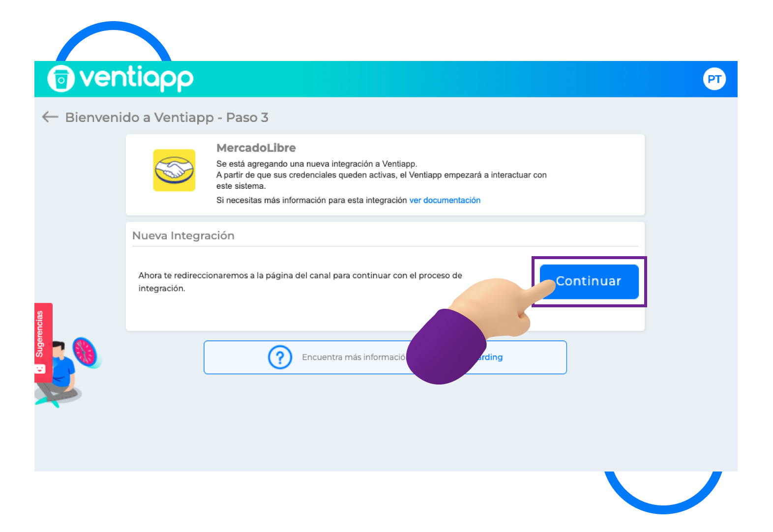Image resolution: width=773 pixels, height=532 pixels.
Task: Click the Ventiapp cup logo icon
Action: pos(61,79)
